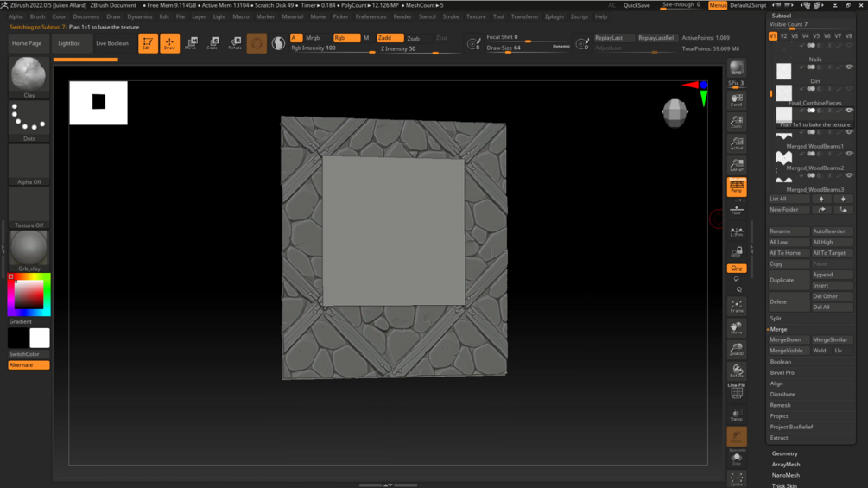Open the Dots stroke type selector
The image size is (868, 488).
click(x=29, y=119)
